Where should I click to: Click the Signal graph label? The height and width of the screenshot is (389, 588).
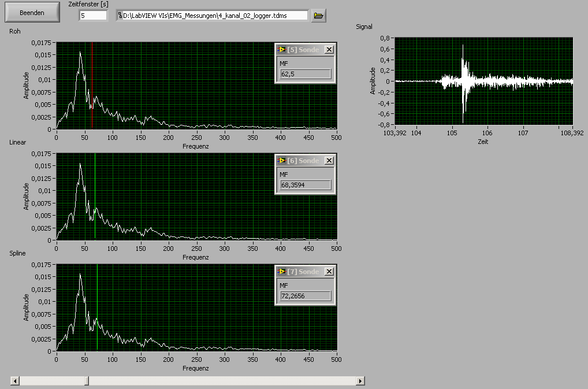coord(364,27)
